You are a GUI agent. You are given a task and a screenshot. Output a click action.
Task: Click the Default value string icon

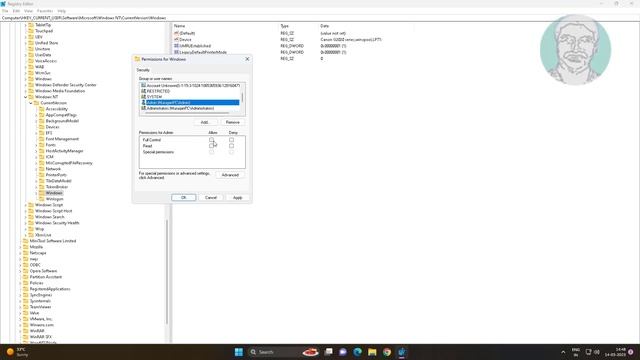click(x=176, y=33)
